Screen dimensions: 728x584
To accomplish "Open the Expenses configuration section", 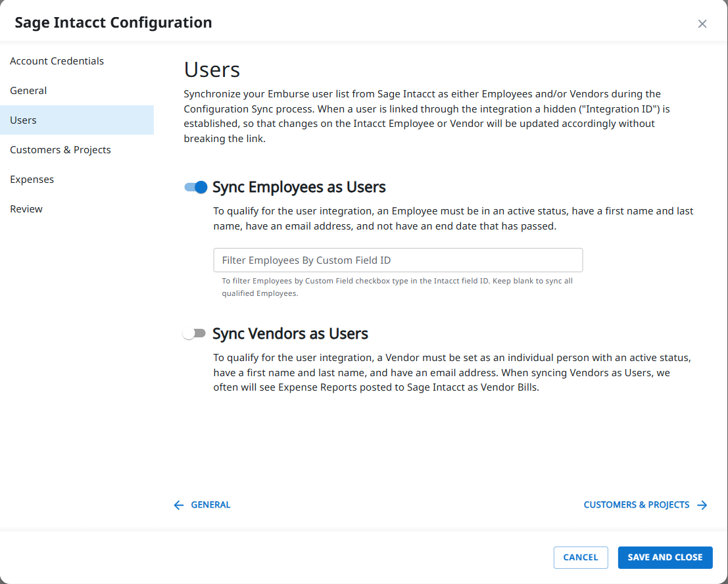I will click(32, 179).
